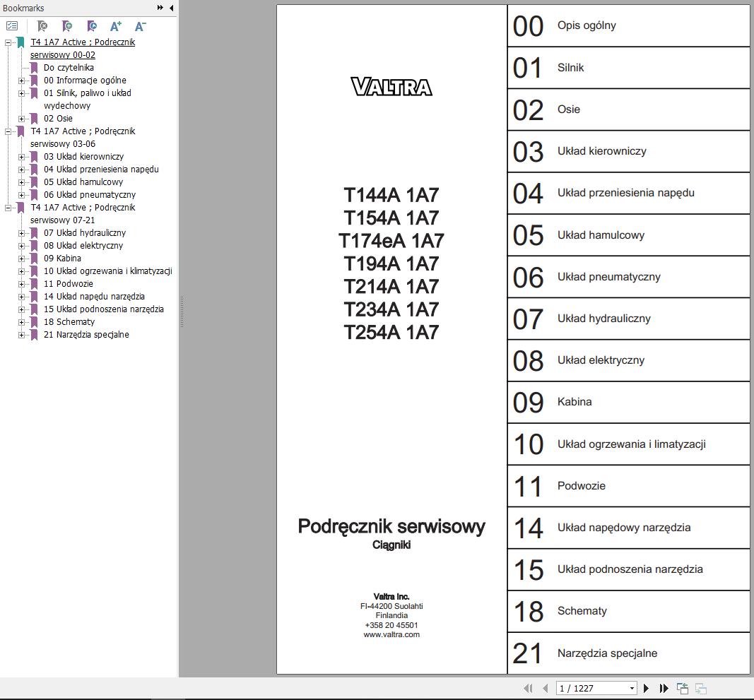Select bookmark '00 Informacje ogólne'

point(85,81)
